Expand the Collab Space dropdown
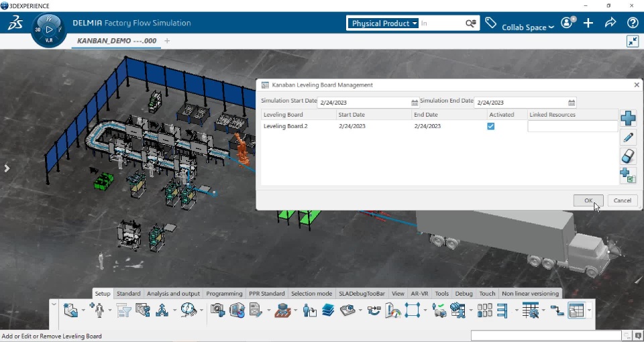 click(528, 27)
